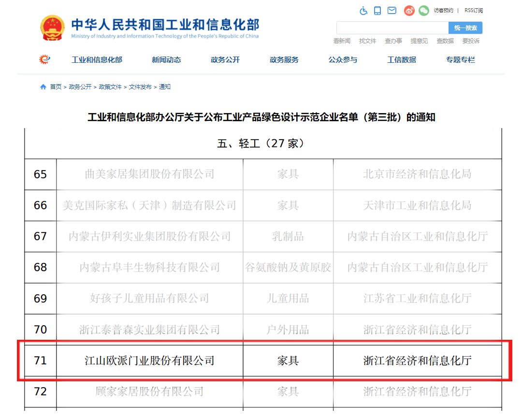Click the cell 内蒙古阜丰生物科技有限公司
522x420 pixels.
149,267
